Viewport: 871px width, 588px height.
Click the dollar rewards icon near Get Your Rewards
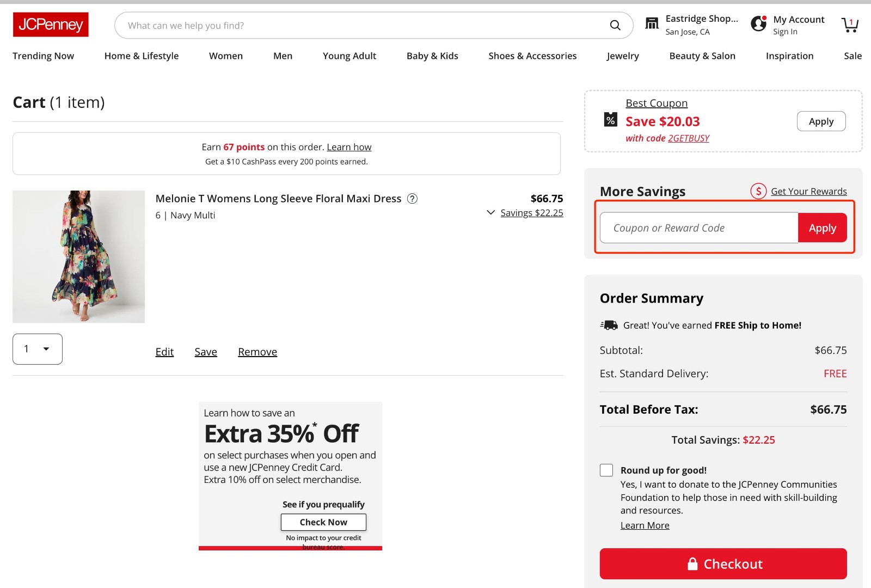tap(758, 191)
